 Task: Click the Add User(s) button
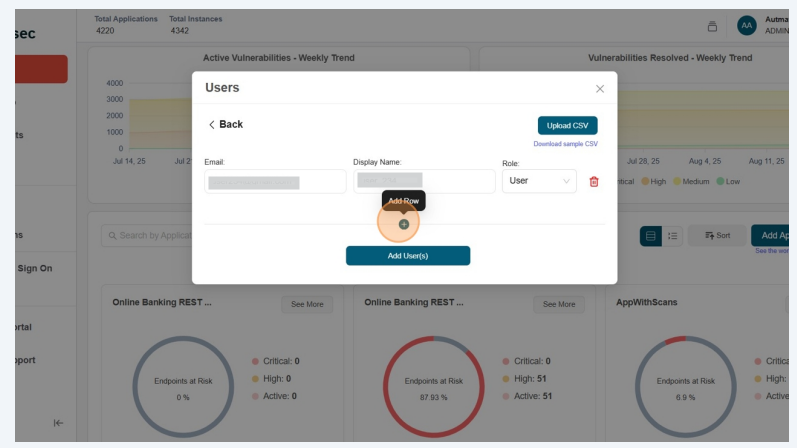(x=408, y=256)
